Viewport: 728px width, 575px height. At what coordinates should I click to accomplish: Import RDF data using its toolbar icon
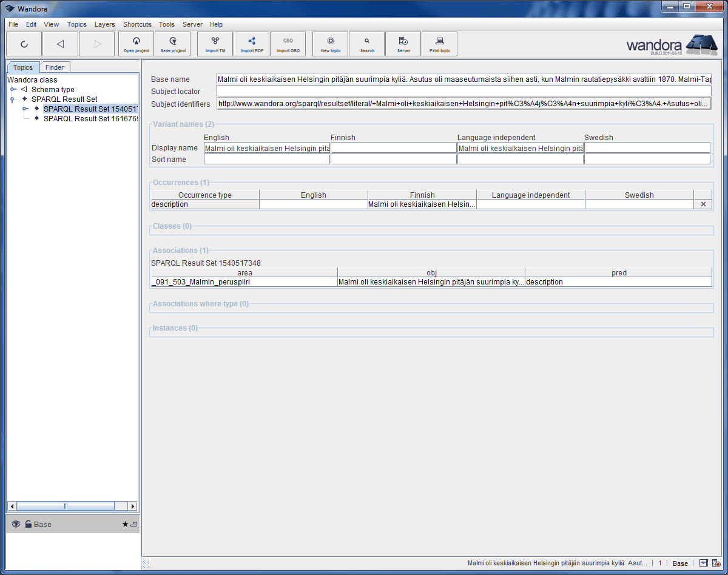[251, 44]
